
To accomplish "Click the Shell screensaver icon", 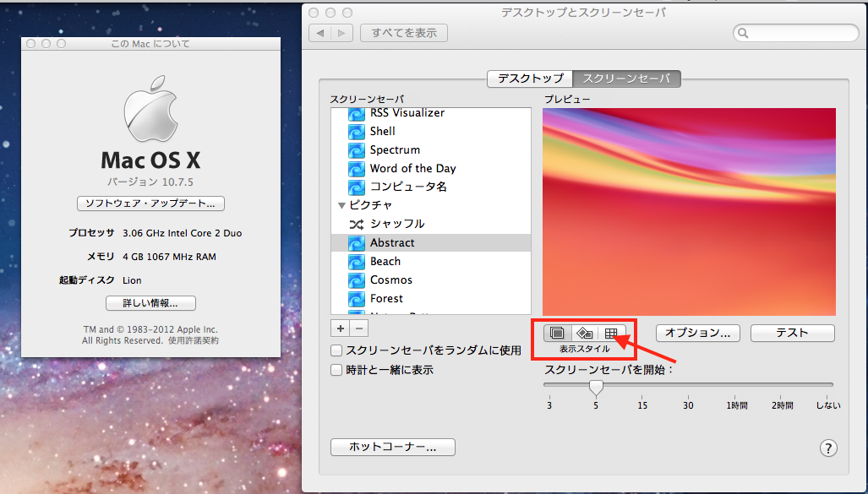I will tap(357, 132).
